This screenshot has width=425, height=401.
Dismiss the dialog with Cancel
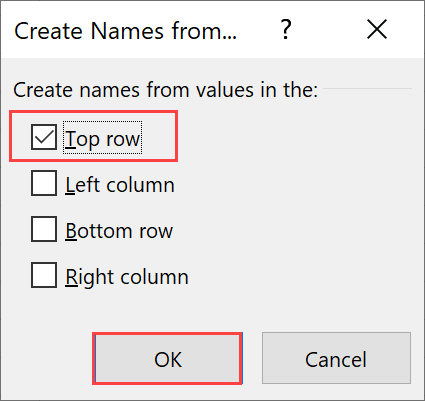tap(336, 359)
